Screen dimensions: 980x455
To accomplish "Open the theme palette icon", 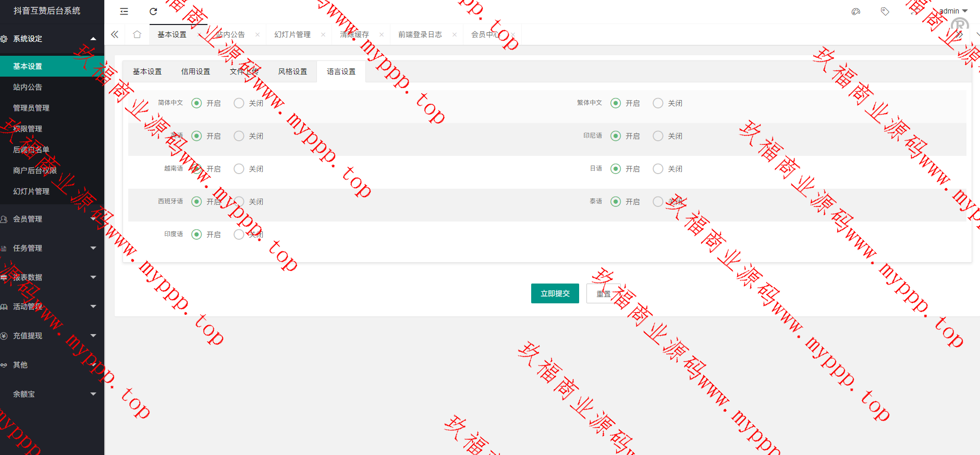I will (x=856, y=11).
